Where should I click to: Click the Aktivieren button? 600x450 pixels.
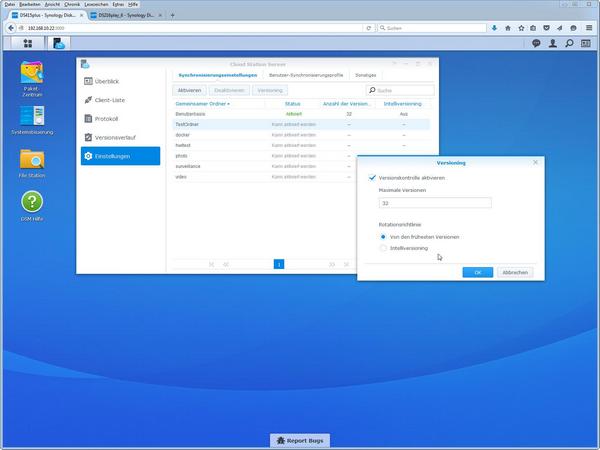189,90
